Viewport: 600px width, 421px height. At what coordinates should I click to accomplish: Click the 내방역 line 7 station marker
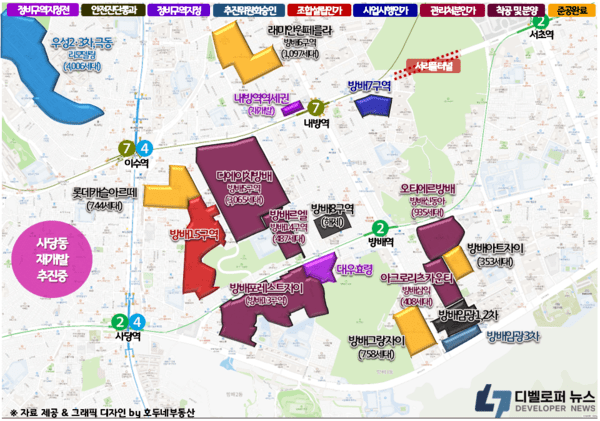[317, 105]
